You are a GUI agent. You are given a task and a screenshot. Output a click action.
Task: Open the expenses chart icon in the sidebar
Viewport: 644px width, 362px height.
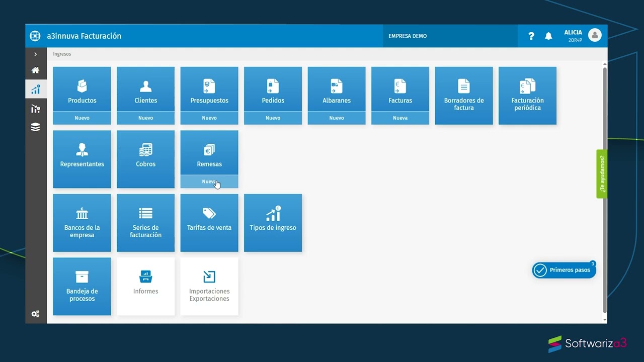[35, 109]
